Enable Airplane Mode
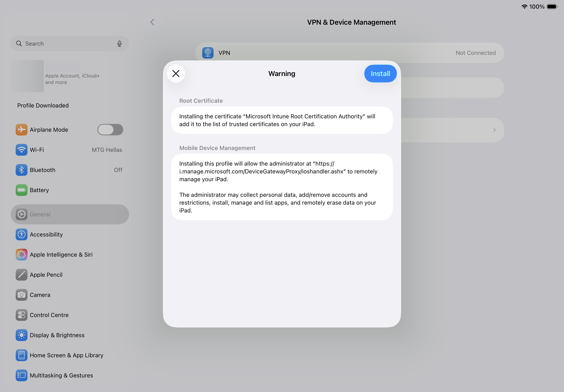The image size is (564, 392). point(110,129)
